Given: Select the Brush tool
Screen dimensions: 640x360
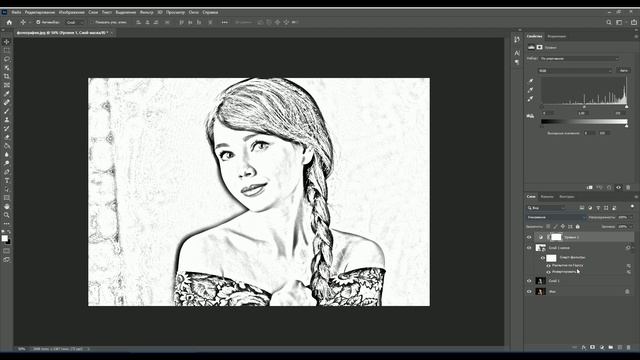Looking at the screenshot, I should [7, 111].
